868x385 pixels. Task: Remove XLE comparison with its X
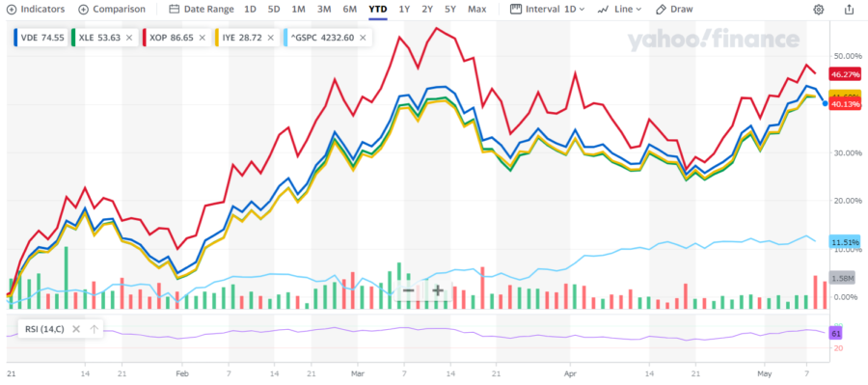click(129, 38)
